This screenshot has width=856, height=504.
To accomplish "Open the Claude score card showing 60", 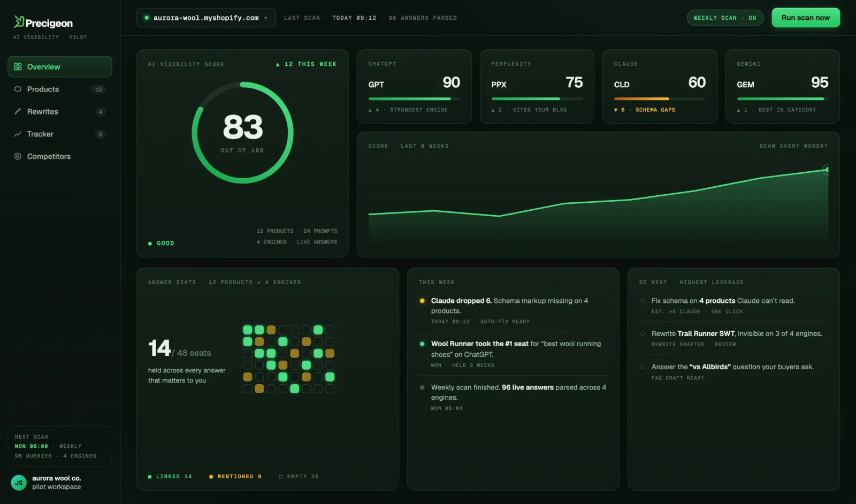I will pos(660,87).
